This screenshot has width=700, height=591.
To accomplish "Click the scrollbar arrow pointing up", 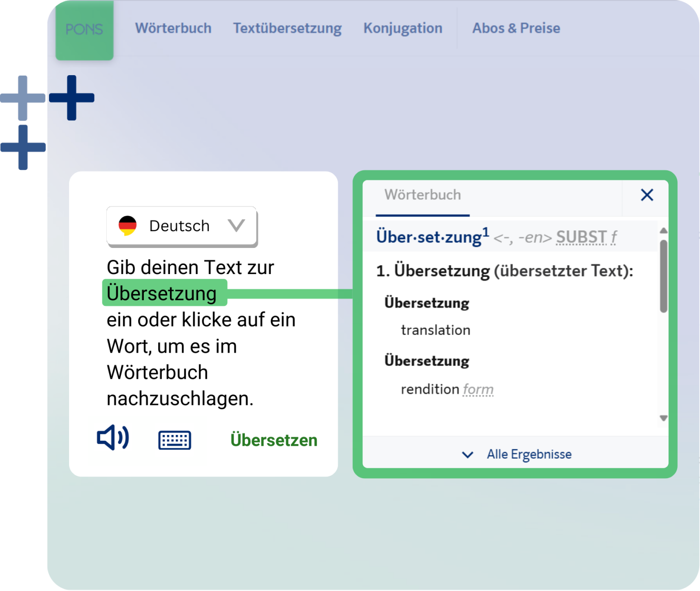I will (663, 230).
